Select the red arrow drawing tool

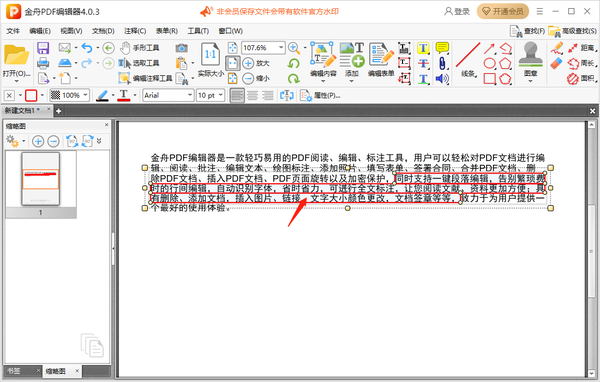pyautogui.click(x=489, y=48)
